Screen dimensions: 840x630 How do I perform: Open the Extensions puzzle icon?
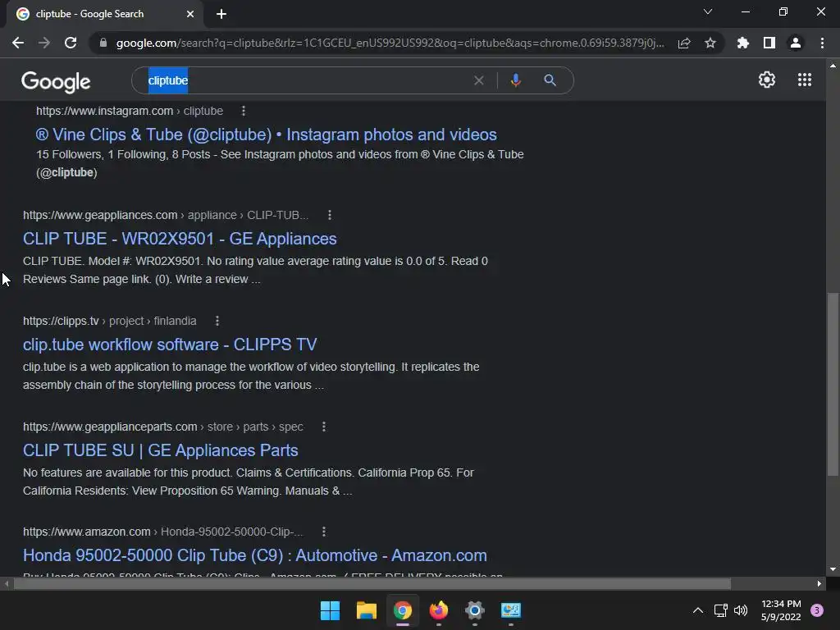(x=743, y=43)
